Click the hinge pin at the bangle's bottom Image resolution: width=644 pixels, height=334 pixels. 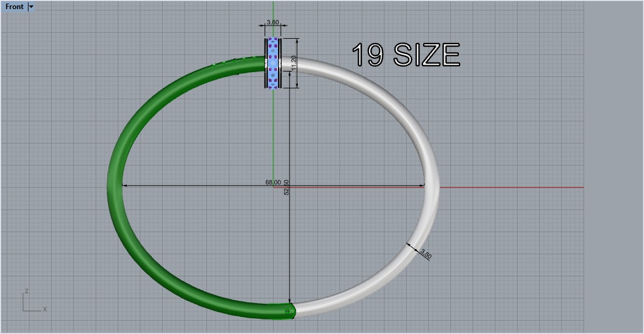tap(287, 312)
